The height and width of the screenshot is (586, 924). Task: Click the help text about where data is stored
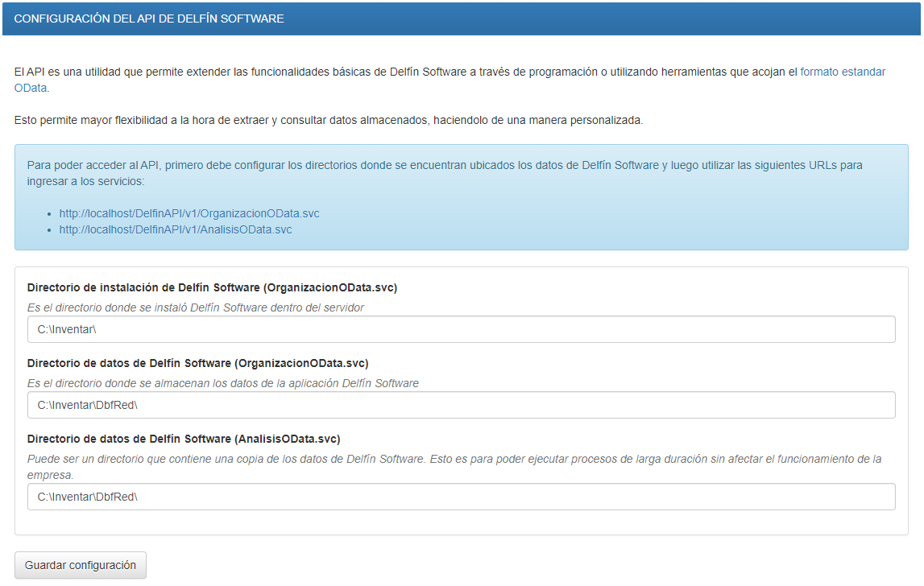click(x=222, y=383)
